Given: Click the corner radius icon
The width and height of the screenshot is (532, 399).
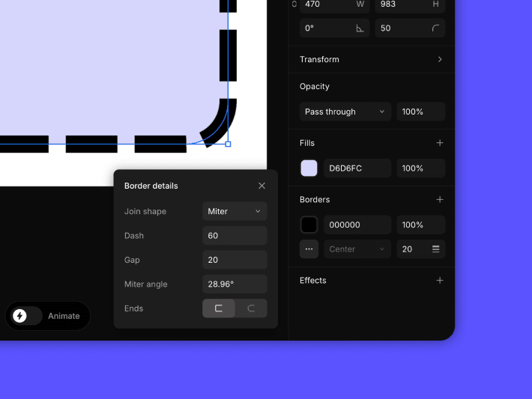Looking at the screenshot, I should tap(435, 28).
